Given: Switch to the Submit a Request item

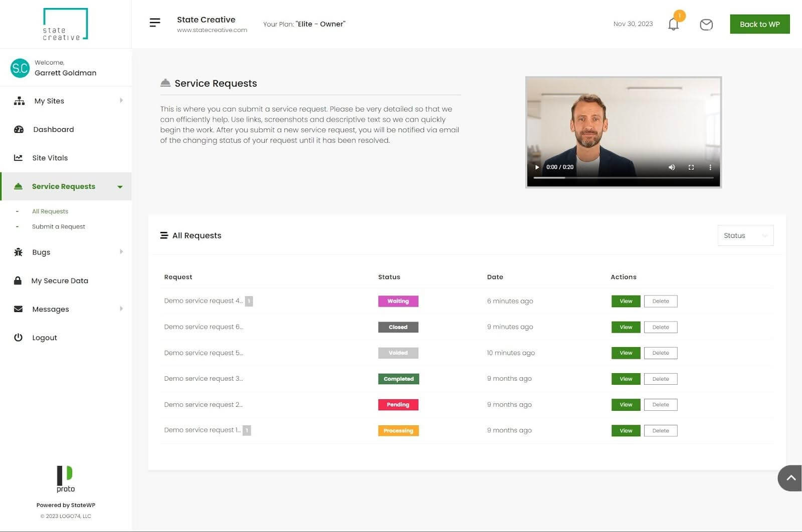Looking at the screenshot, I should (x=59, y=226).
